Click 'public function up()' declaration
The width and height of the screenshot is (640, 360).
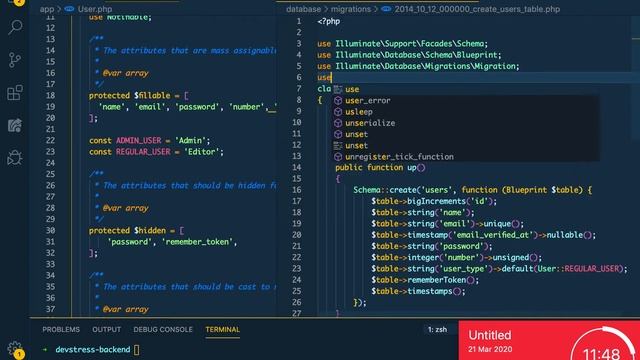(x=380, y=167)
